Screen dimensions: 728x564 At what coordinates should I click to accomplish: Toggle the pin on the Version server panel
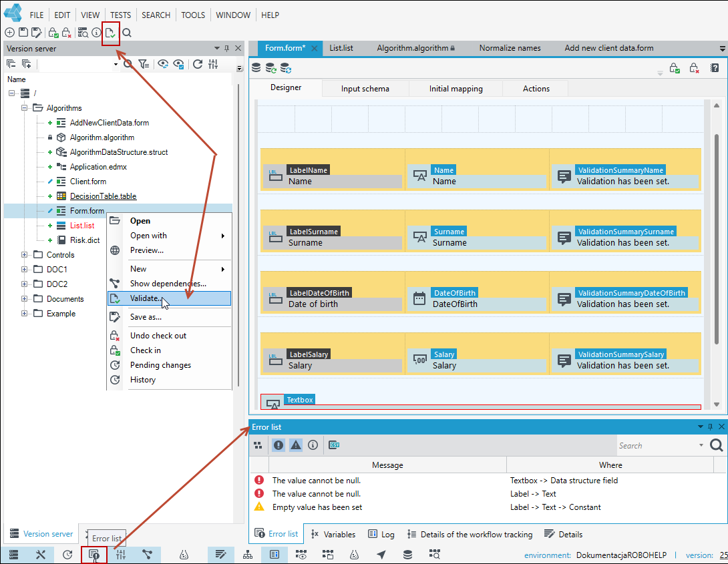click(226, 48)
